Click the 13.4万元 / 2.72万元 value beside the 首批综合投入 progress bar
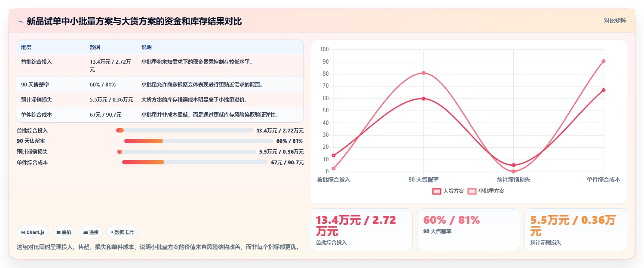 280,130
